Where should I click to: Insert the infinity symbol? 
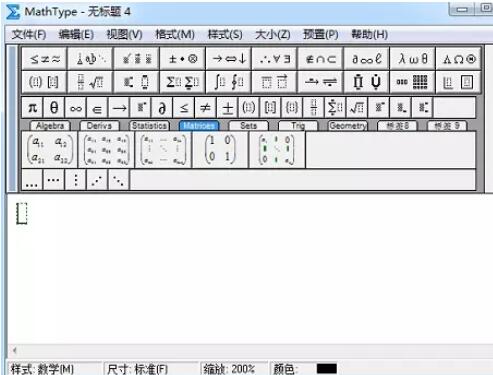[76, 108]
